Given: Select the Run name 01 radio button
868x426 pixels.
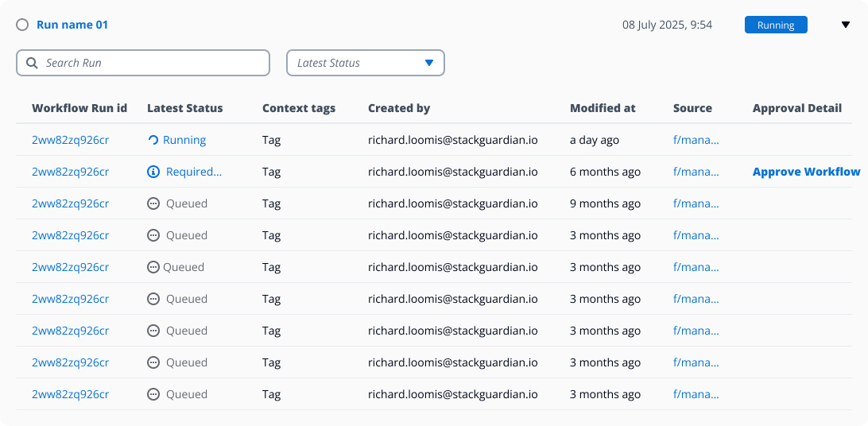Looking at the screenshot, I should (22, 25).
